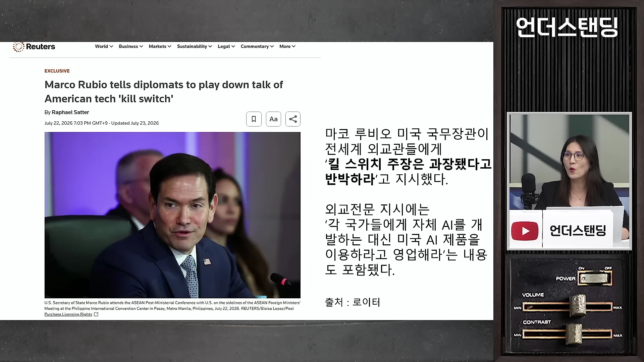This screenshot has height=362, width=644.
Task: Expand the World menu chevron
Action: tap(111, 47)
